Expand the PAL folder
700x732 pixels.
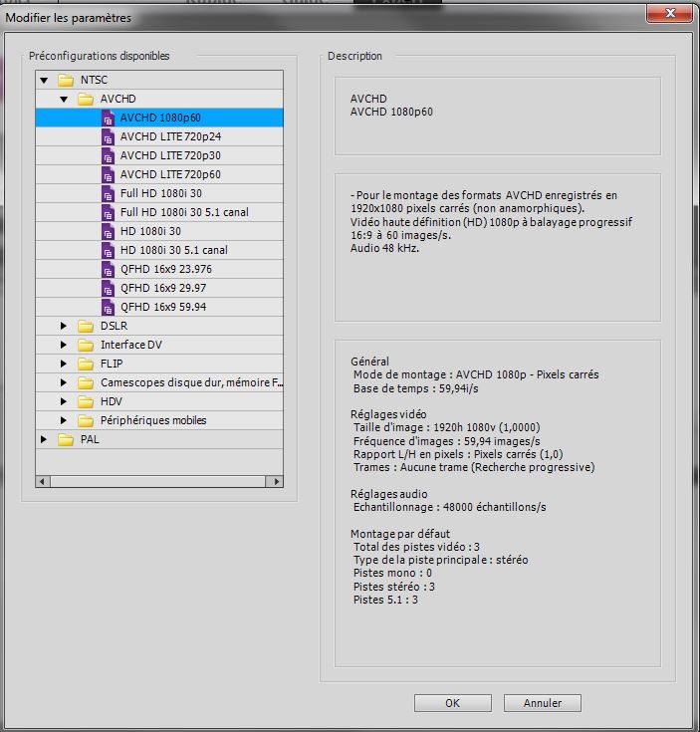point(44,439)
